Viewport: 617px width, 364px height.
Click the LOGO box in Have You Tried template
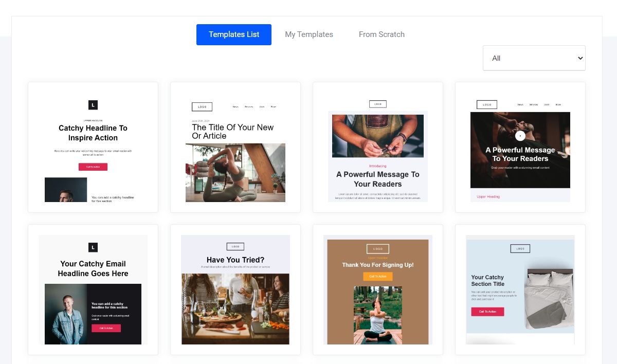(x=235, y=247)
